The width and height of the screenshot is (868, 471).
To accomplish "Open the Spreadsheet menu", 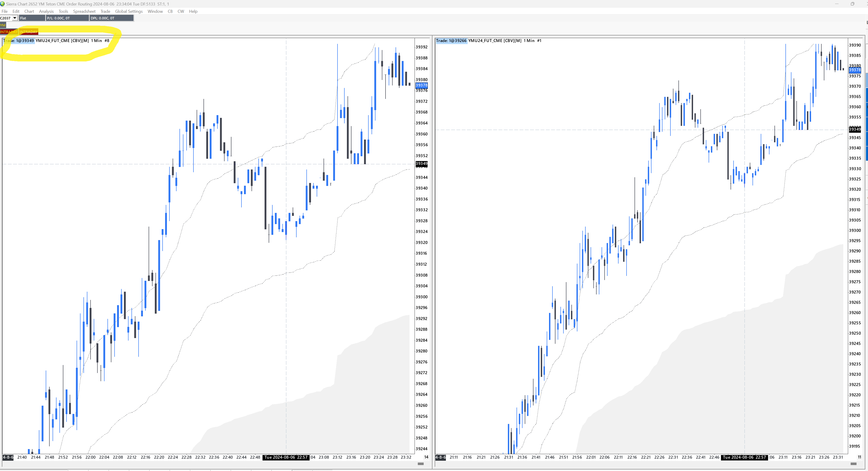I will pos(84,11).
